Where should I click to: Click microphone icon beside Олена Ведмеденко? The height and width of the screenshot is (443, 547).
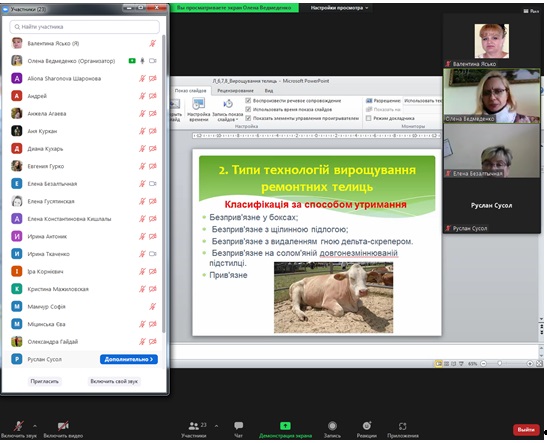142,61
